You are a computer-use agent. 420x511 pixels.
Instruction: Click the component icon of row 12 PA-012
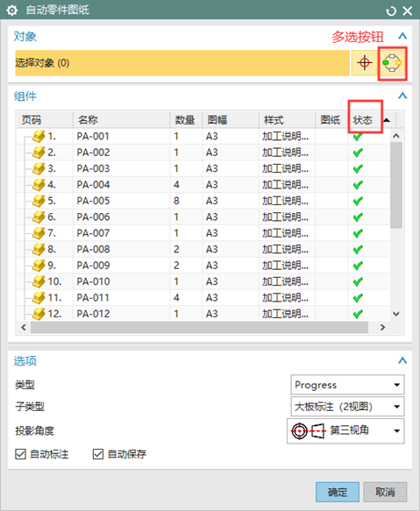pyautogui.click(x=39, y=314)
